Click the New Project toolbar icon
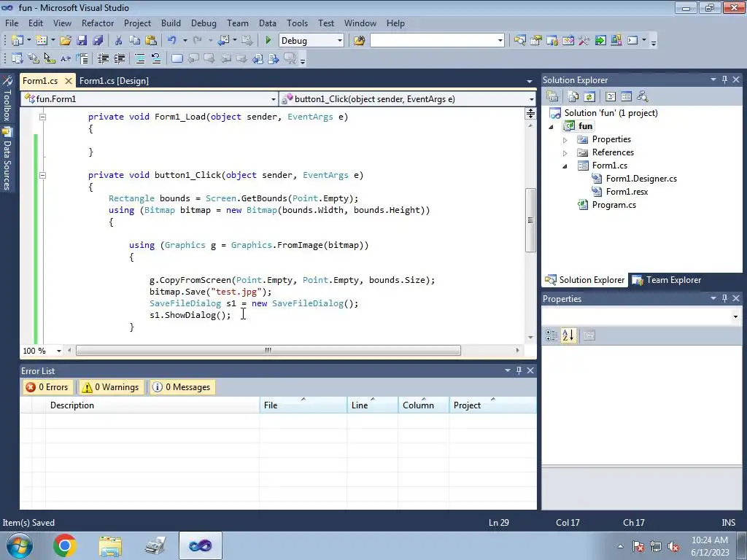Screen dimensions: 747x560 [x=18, y=41]
